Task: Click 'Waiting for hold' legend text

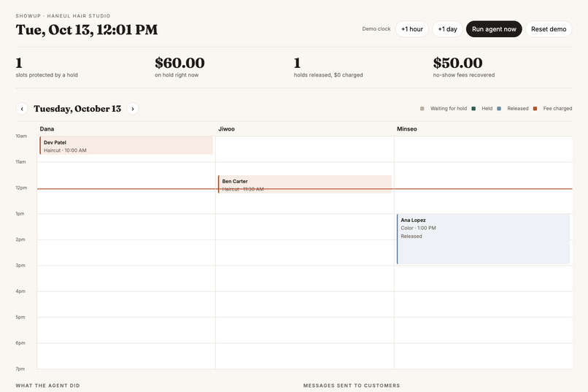Action: 449,109
